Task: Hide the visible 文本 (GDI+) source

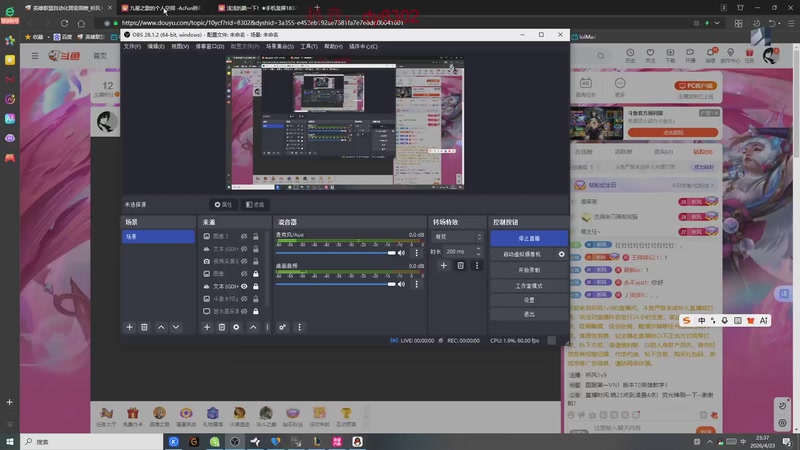Action: click(x=244, y=286)
